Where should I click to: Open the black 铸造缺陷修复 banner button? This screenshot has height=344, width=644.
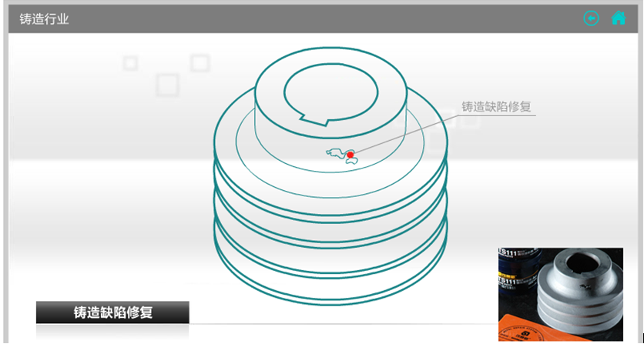[x=112, y=312]
